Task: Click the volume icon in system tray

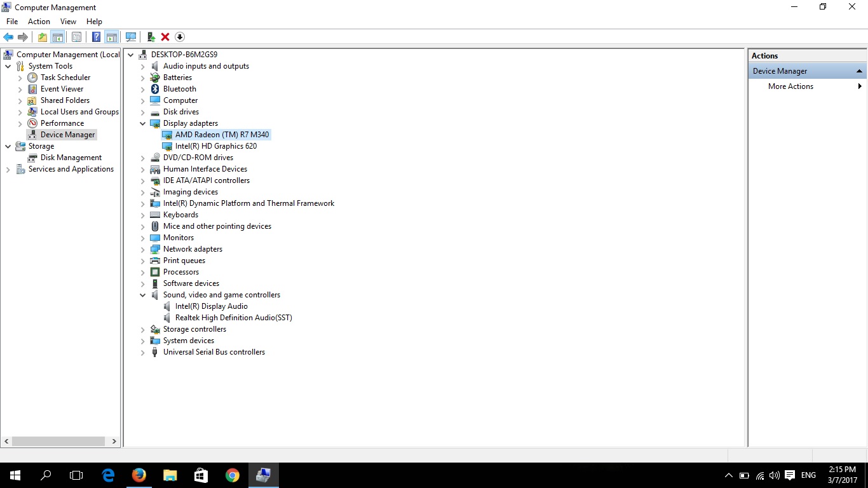Action: point(774,475)
